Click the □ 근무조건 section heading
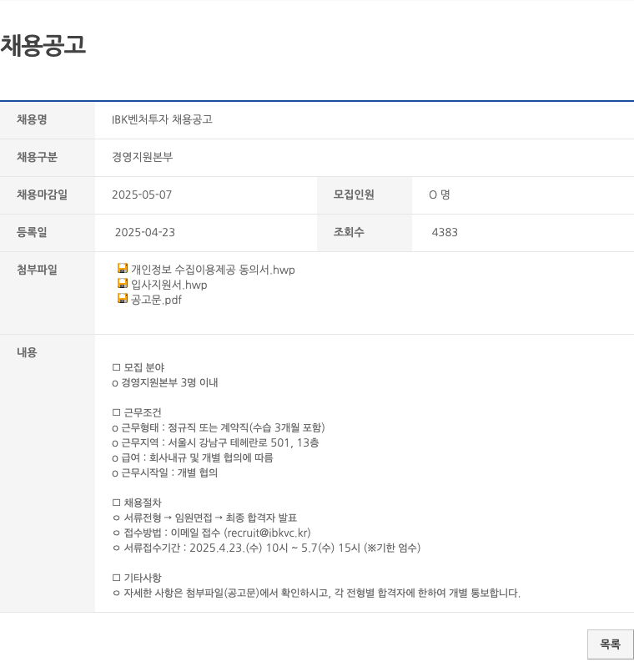Image resolution: width=634 pixels, height=672 pixels. coord(137,412)
